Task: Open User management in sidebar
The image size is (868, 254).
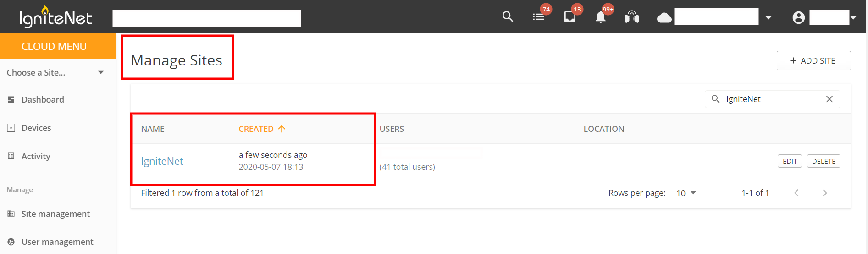Action: [x=57, y=242]
